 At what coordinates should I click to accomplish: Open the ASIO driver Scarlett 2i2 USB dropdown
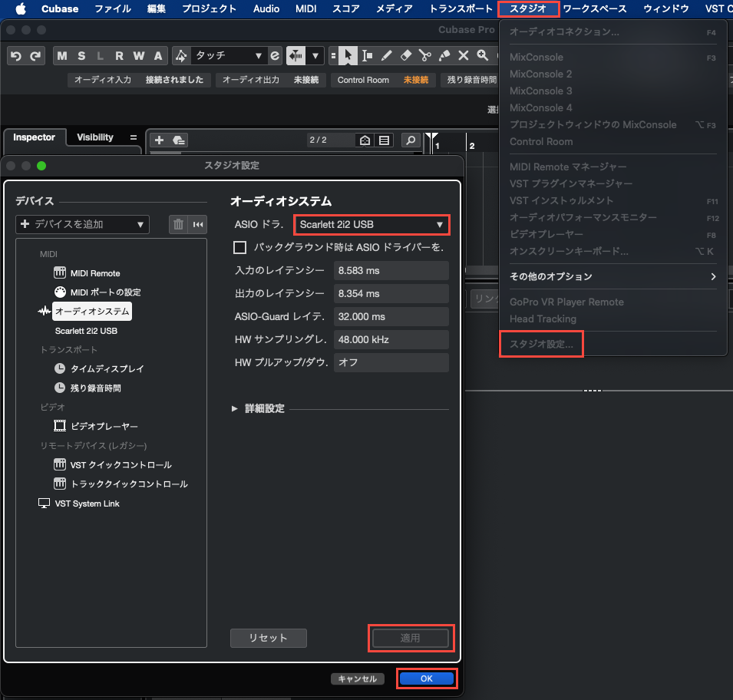(x=371, y=225)
